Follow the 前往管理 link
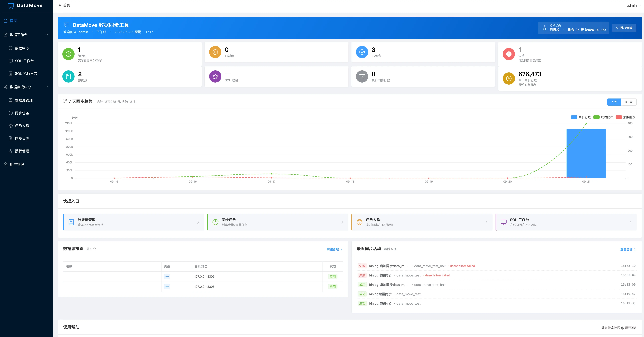Viewport: 644px width, 337px height. point(334,249)
